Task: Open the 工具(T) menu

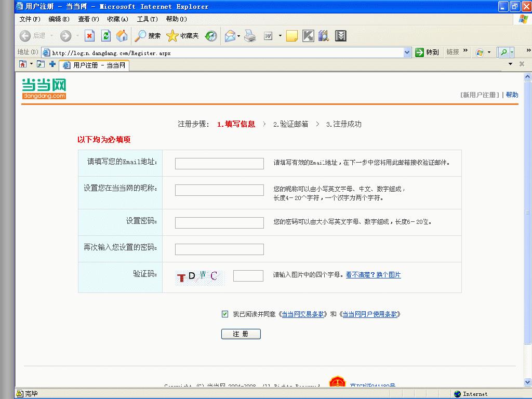Action: (147, 19)
